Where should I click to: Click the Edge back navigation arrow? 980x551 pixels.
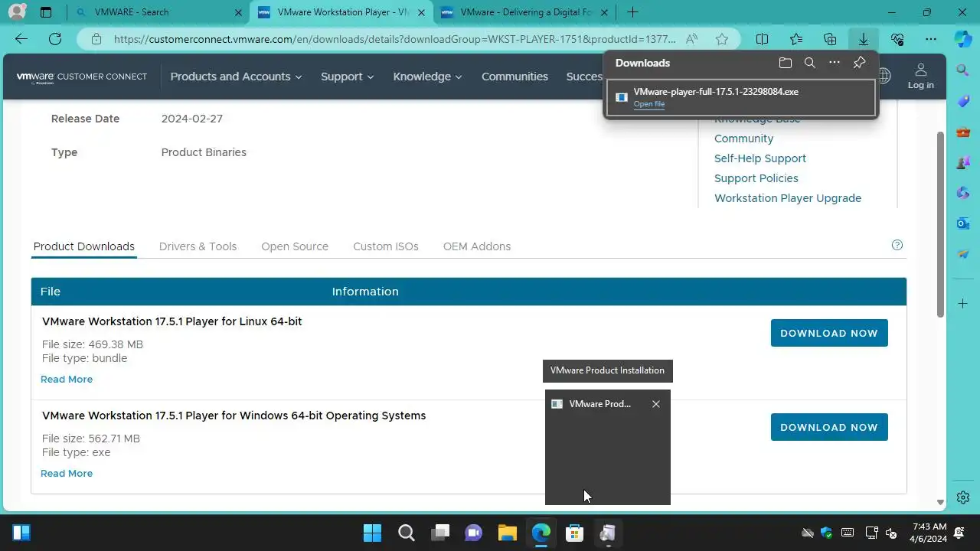tap(21, 39)
